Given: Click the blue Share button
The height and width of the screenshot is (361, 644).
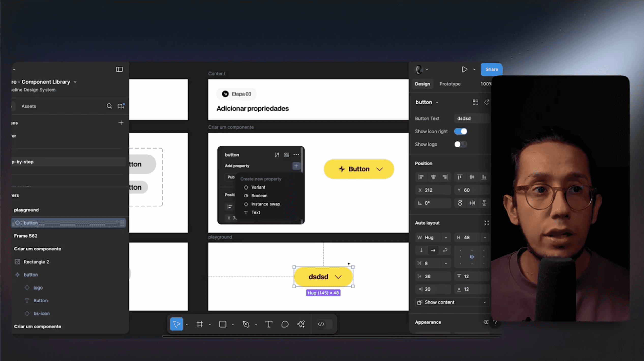Looking at the screenshot, I should click(x=491, y=69).
